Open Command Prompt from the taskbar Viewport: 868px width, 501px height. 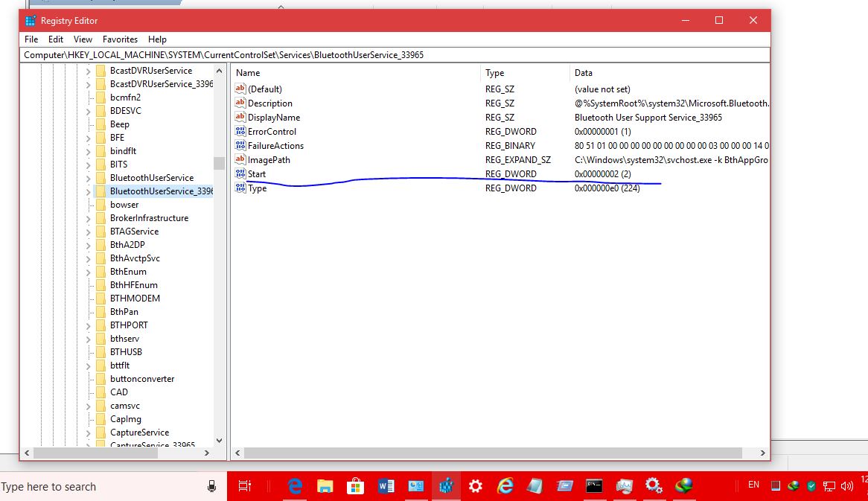594,486
